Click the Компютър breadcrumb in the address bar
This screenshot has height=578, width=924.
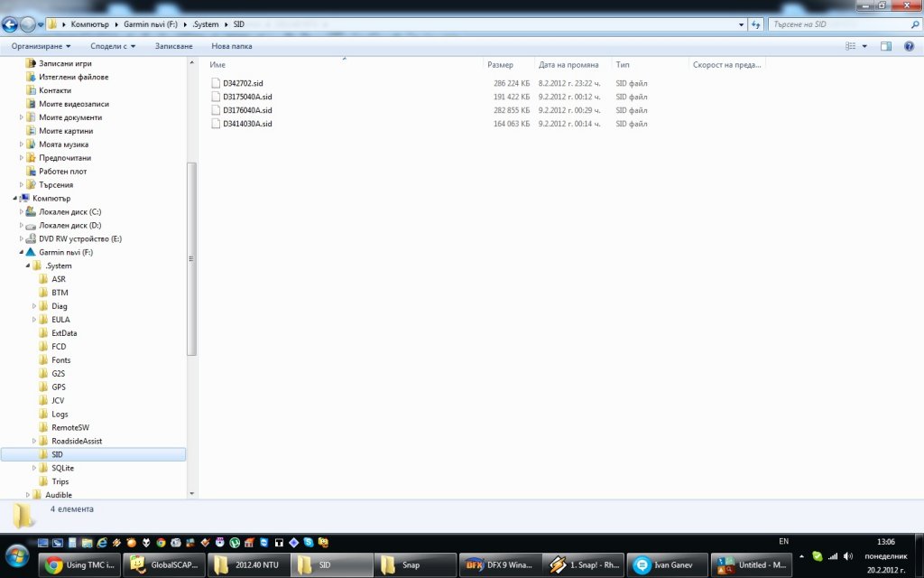click(x=89, y=24)
